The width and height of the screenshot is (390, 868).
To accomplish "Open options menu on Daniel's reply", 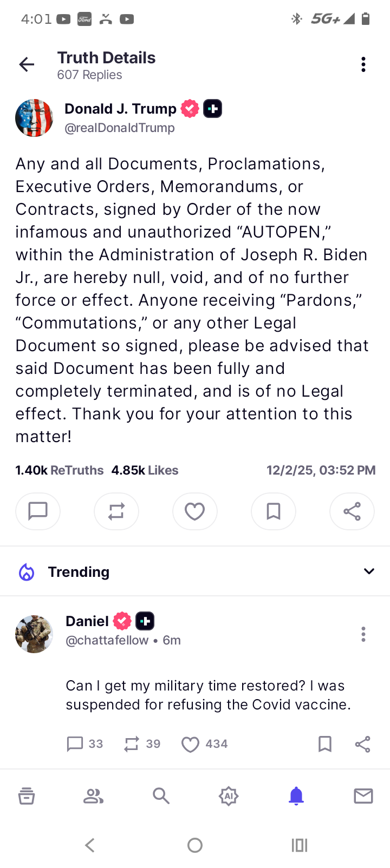I will pos(363,634).
